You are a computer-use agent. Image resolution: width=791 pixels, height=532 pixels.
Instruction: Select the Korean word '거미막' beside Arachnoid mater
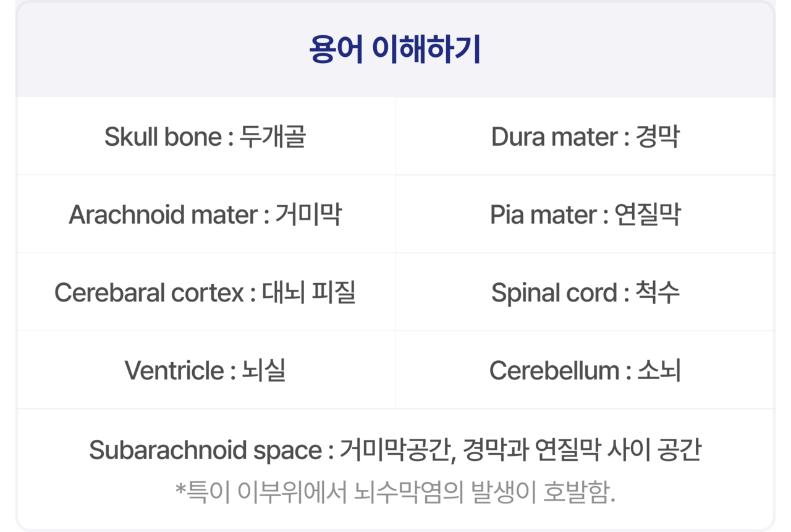(x=308, y=214)
